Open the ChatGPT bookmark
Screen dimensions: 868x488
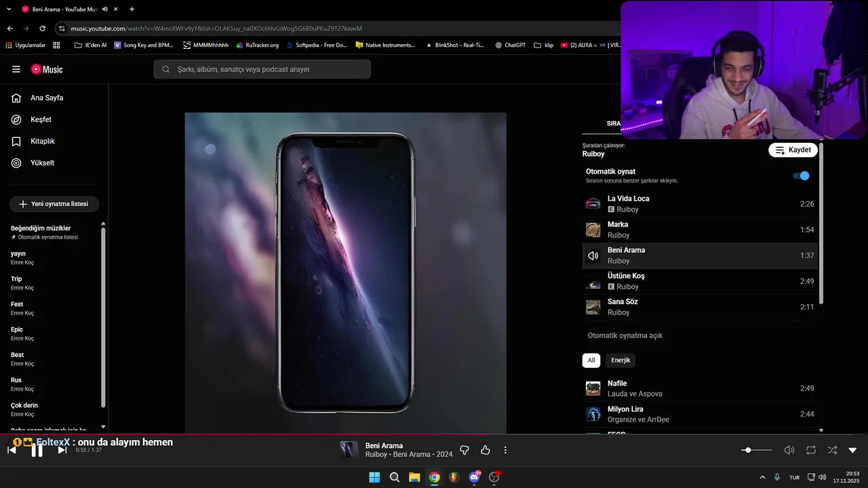[510, 45]
